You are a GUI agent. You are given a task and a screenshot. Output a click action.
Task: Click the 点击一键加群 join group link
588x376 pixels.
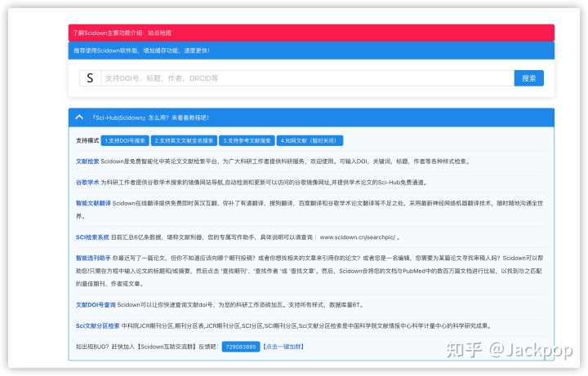[283, 347]
